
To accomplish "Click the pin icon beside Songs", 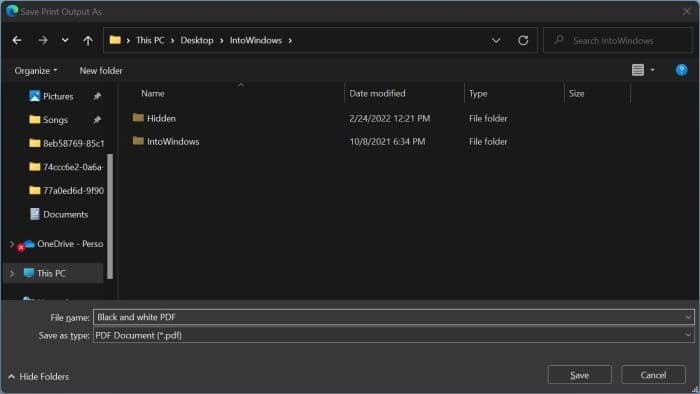I will click(97, 120).
